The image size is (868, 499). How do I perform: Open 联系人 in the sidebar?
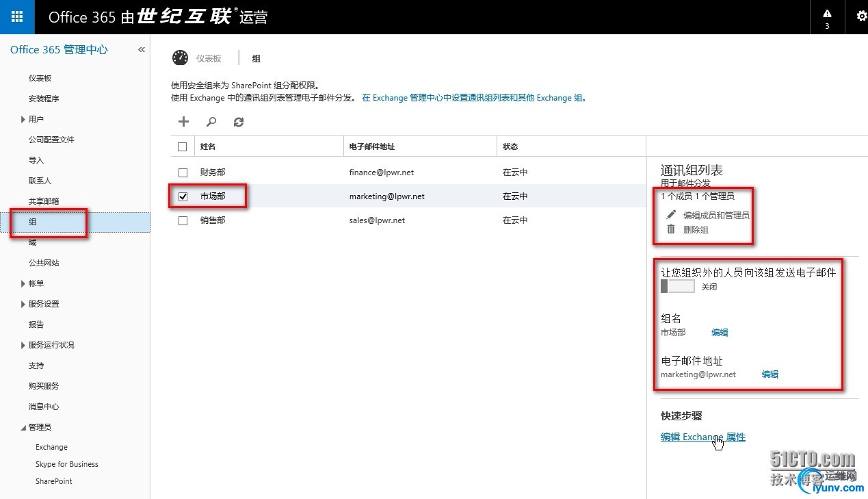(40, 181)
